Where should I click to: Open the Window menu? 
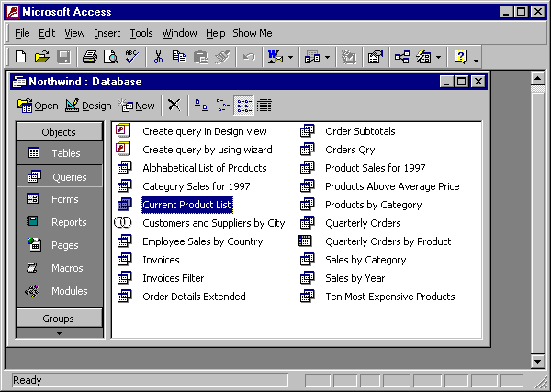[x=179, y=33]
